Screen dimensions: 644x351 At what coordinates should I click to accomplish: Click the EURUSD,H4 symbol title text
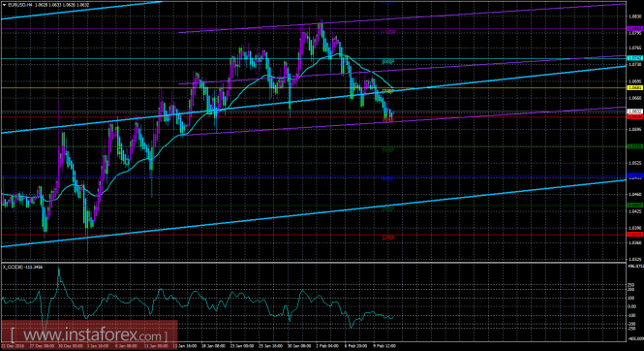pyautogui.click(x=16, y=5)
